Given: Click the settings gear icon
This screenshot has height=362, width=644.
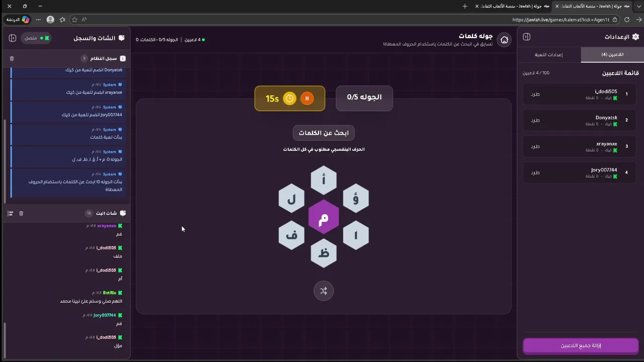Looking at the screenshot, I should pyautogui.click(x=635, y=37).
